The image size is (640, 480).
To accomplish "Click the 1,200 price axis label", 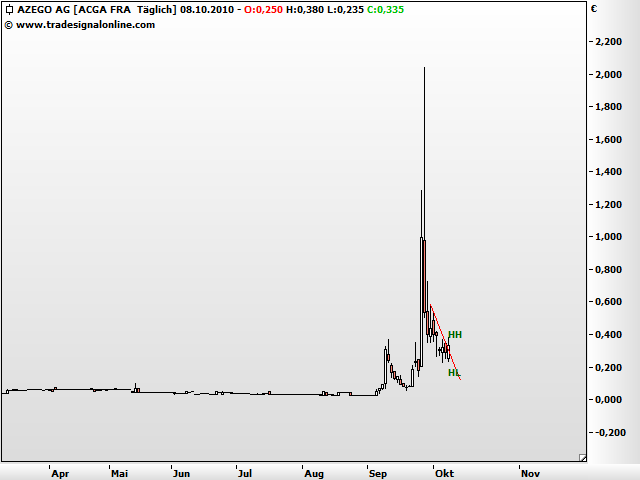I will [x=609, y=204].
